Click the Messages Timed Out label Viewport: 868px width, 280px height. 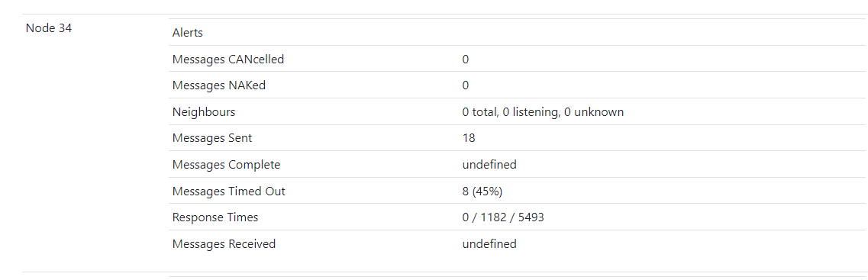click(228, 191)
